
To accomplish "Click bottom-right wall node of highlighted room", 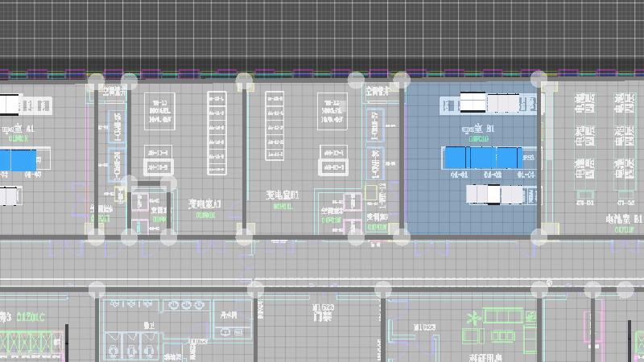I will [x=539, y=237].
